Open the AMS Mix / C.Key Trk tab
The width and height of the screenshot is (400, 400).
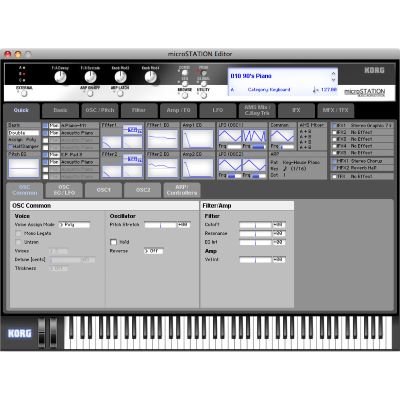[257, 110]
